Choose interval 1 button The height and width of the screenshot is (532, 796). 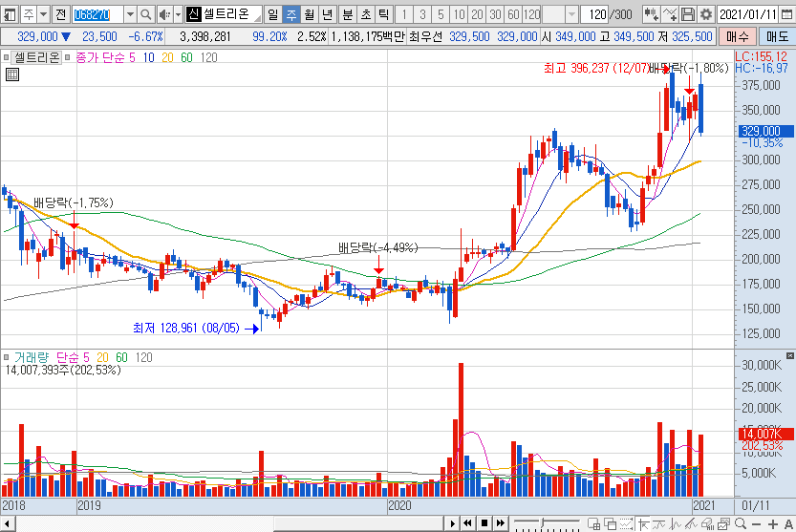tap(404, 14)
